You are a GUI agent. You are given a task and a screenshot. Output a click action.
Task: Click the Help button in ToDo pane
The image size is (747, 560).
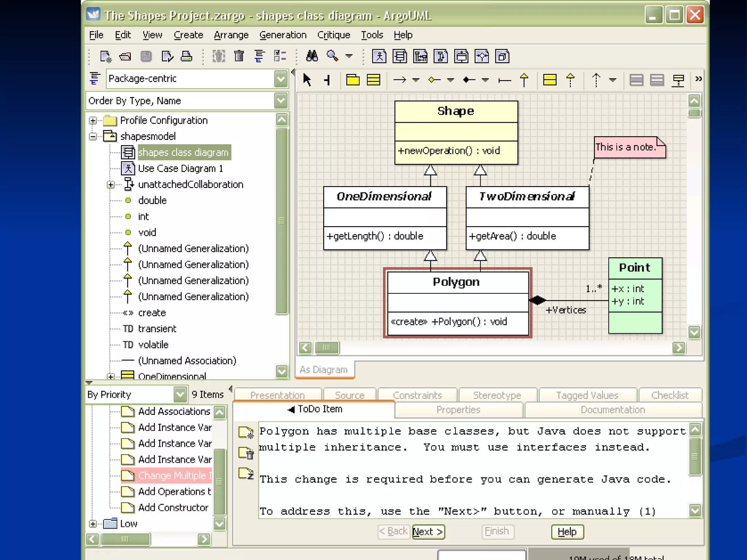tap(567, 532)
